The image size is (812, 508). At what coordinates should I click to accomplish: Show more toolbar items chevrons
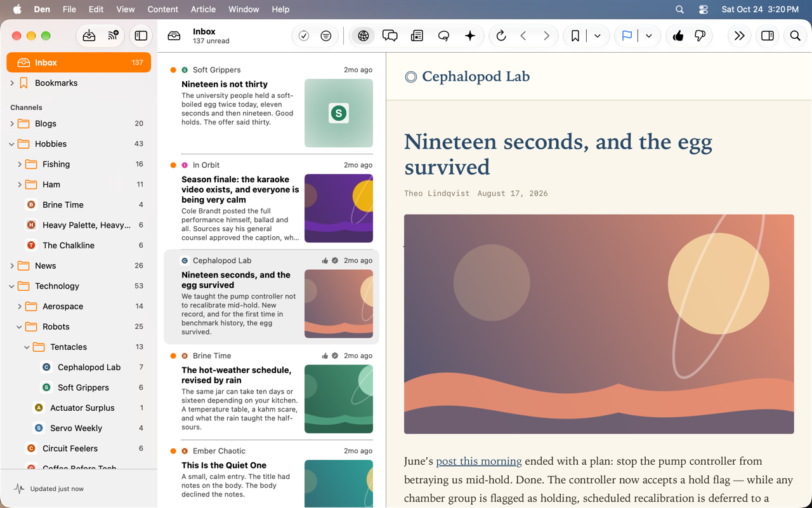point(739,36)
